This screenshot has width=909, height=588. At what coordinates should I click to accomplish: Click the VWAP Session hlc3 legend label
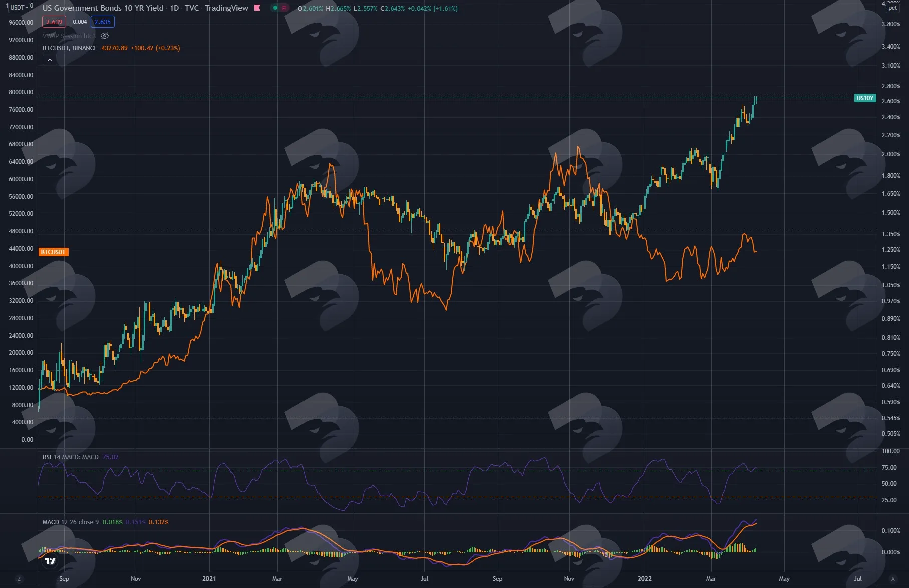click(69, 36)
